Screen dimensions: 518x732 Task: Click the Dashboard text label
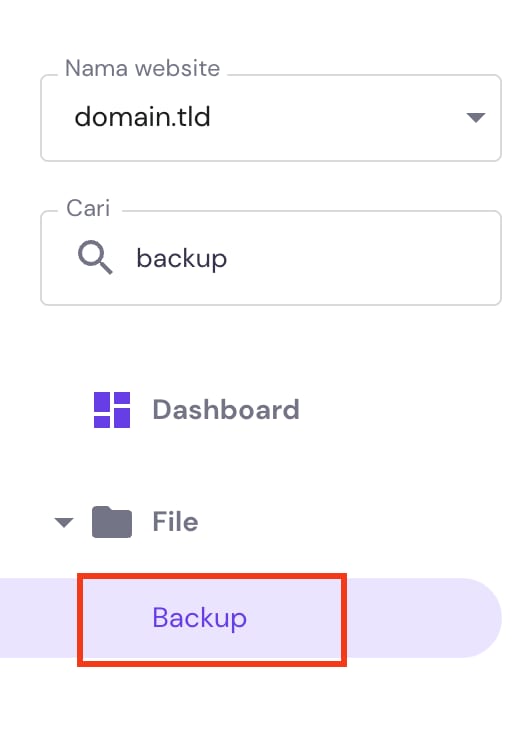(x=226, y=410)
